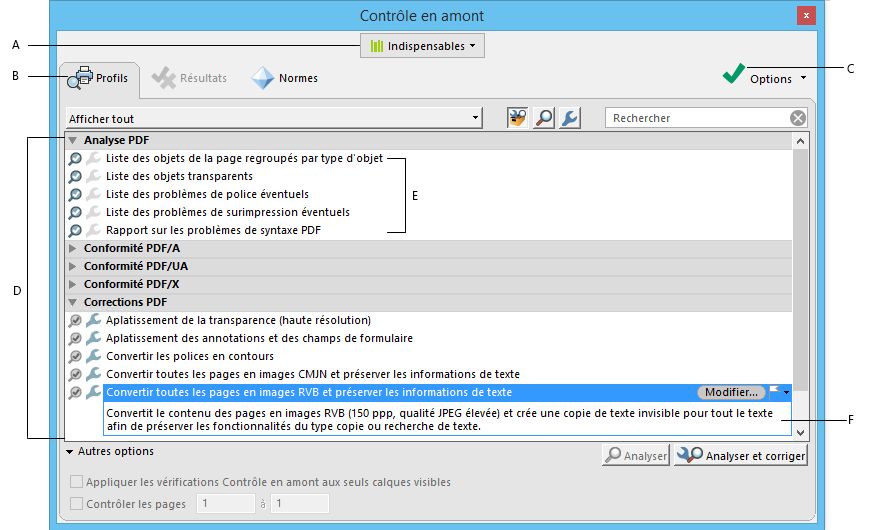The width and height of the screenshot is (875, 530).
Task: Expand the Conformité PDF/X group
Action: point(73,284)
